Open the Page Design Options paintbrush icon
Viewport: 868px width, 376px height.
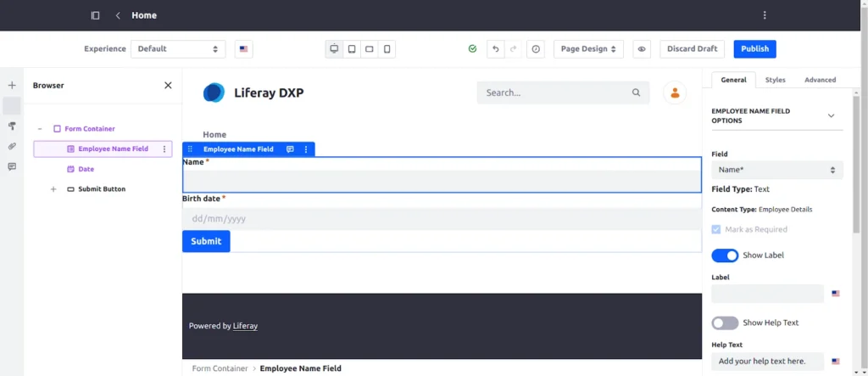pos(12,126)
